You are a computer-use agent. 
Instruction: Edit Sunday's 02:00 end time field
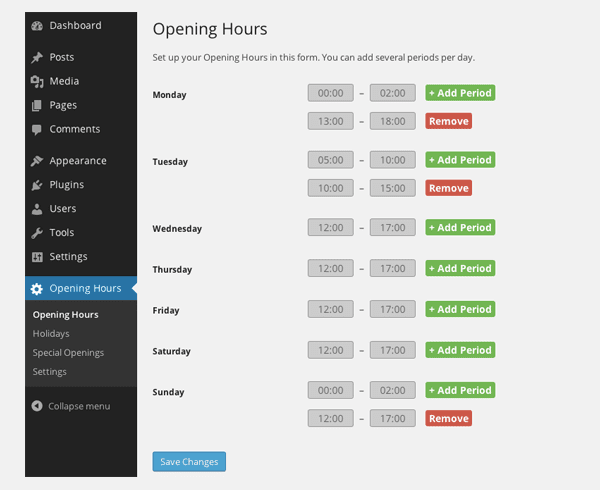click(393, 391)
